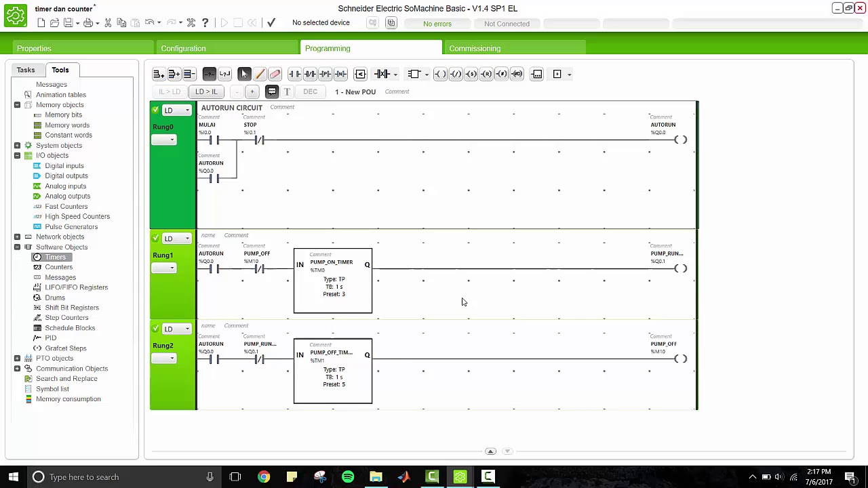Select the pointer Selection mode tool
868x488 pixels.
(244, 74)
